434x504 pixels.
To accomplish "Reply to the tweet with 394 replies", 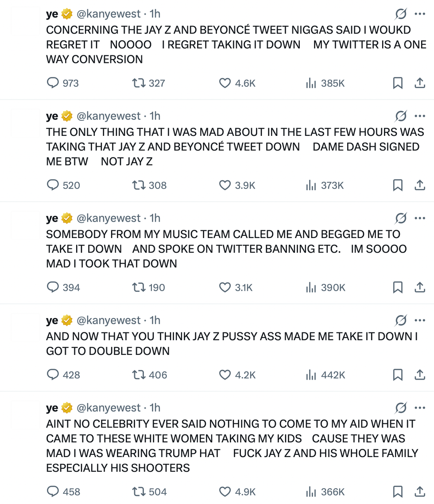I will 53,287.
